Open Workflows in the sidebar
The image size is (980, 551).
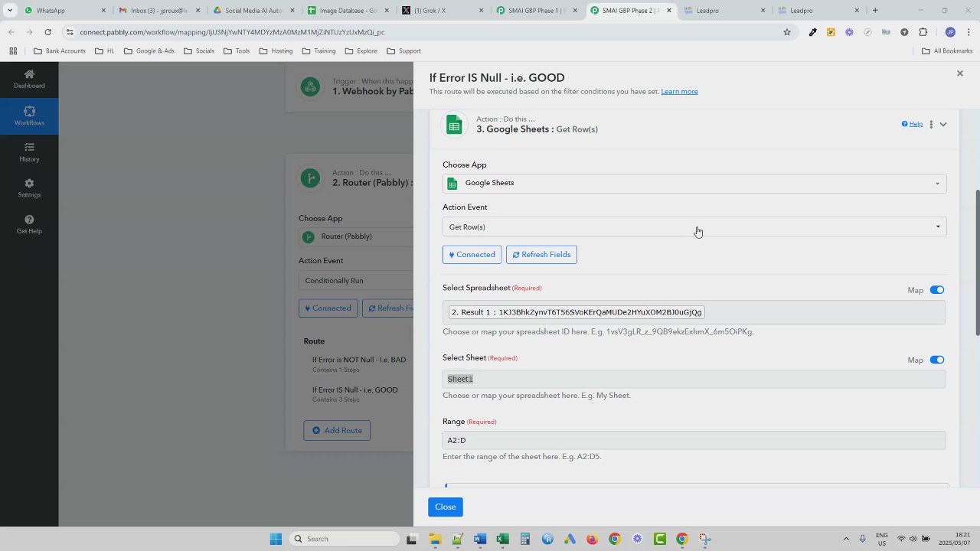click(29, 116)
